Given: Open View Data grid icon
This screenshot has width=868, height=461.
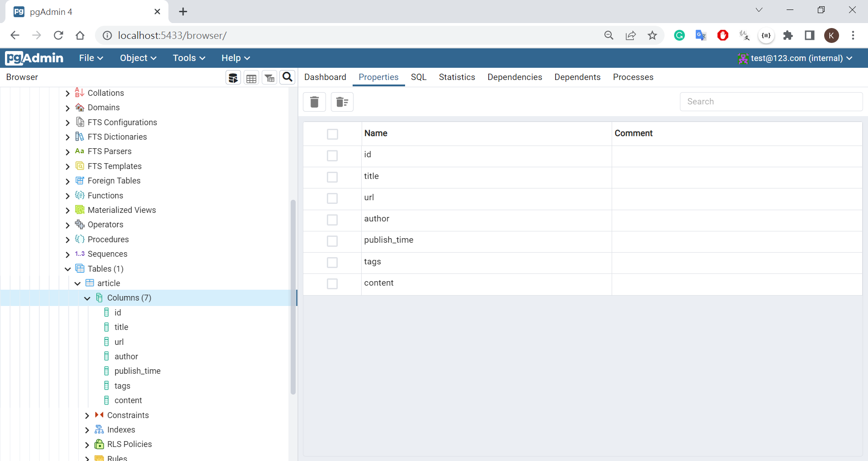Looking at the screenshot, I should point(251,78).
